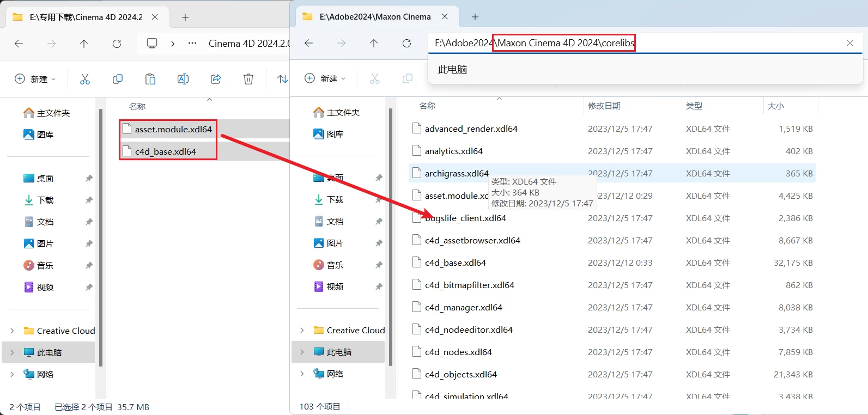Unpin 桌面 in left window sidebar
Viewport: 868px width, 415px height.
[89, 178]
